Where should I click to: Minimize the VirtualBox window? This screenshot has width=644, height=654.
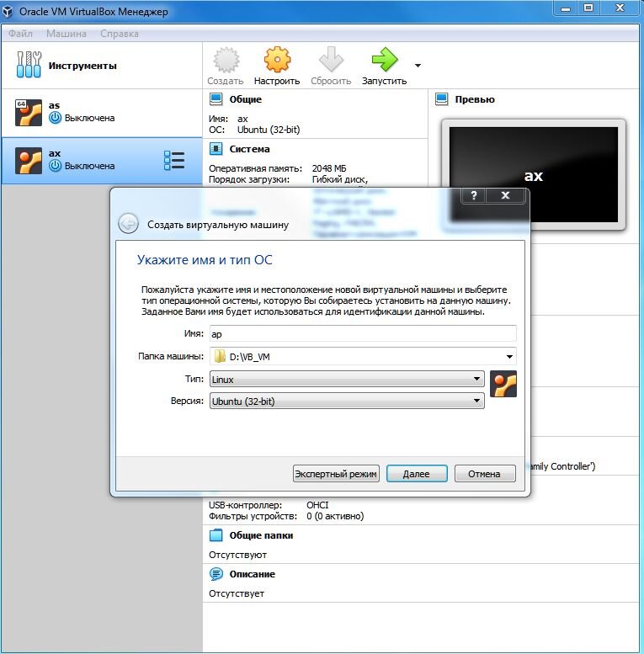(x=566, y=8)
